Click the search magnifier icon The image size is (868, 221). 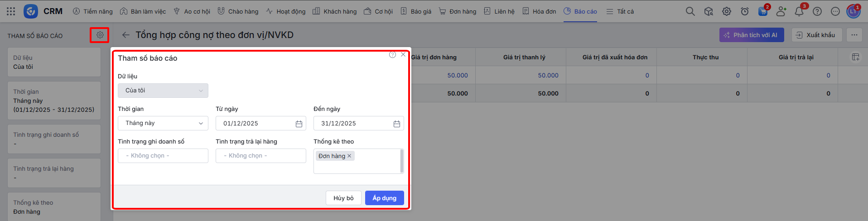(690, 11)
